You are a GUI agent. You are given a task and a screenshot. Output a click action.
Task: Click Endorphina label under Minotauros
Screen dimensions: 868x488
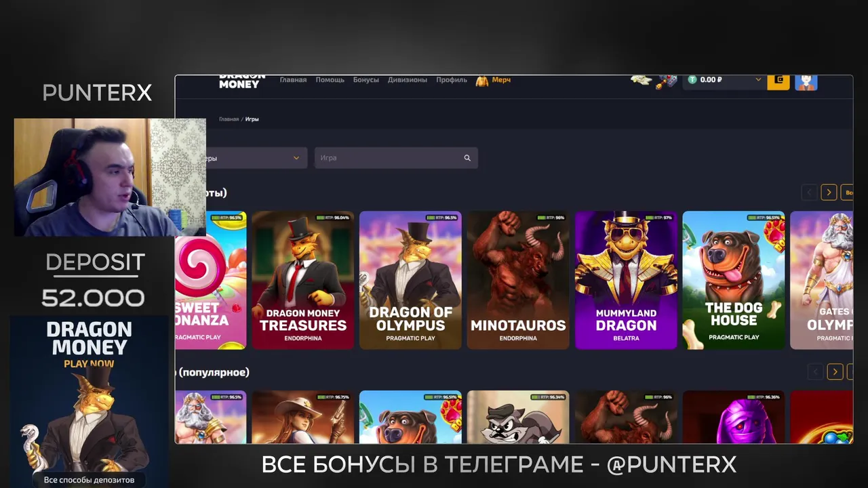point(518,338)
